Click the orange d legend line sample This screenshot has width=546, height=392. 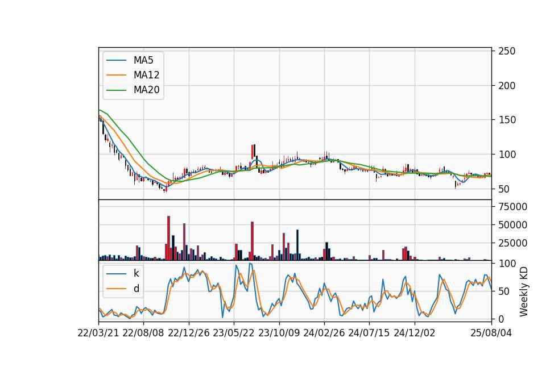point(116,289)
